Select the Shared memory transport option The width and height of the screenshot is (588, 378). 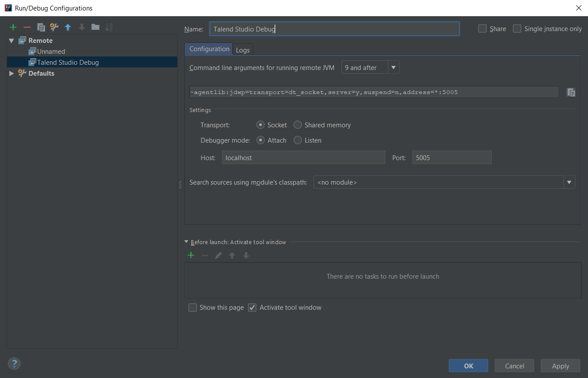tap(297, 125)
